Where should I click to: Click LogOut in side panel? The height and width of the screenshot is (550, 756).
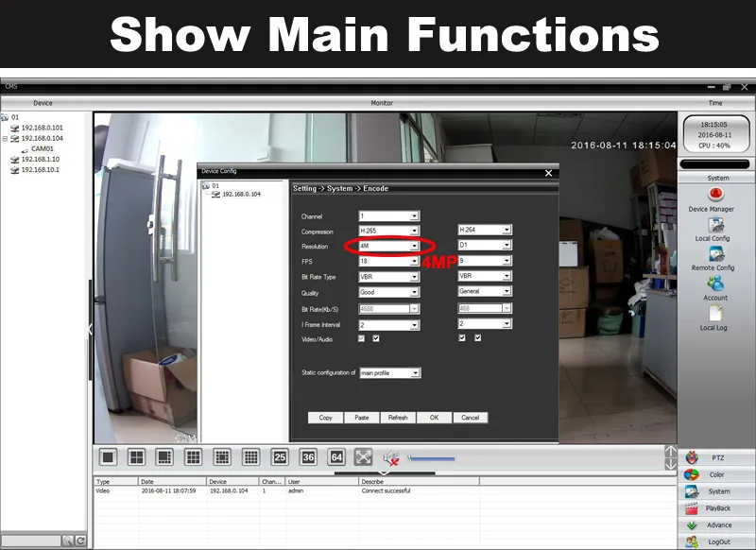click(716, 541)
